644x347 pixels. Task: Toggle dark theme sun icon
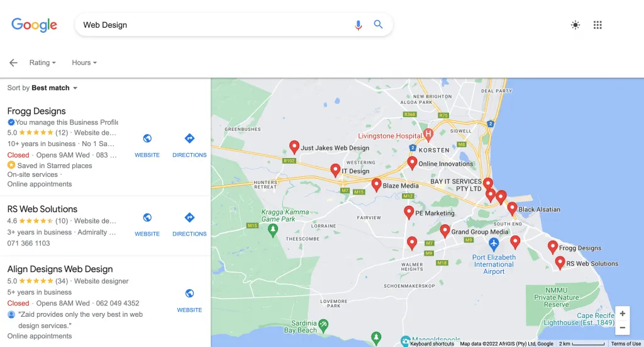coord(575,25)
